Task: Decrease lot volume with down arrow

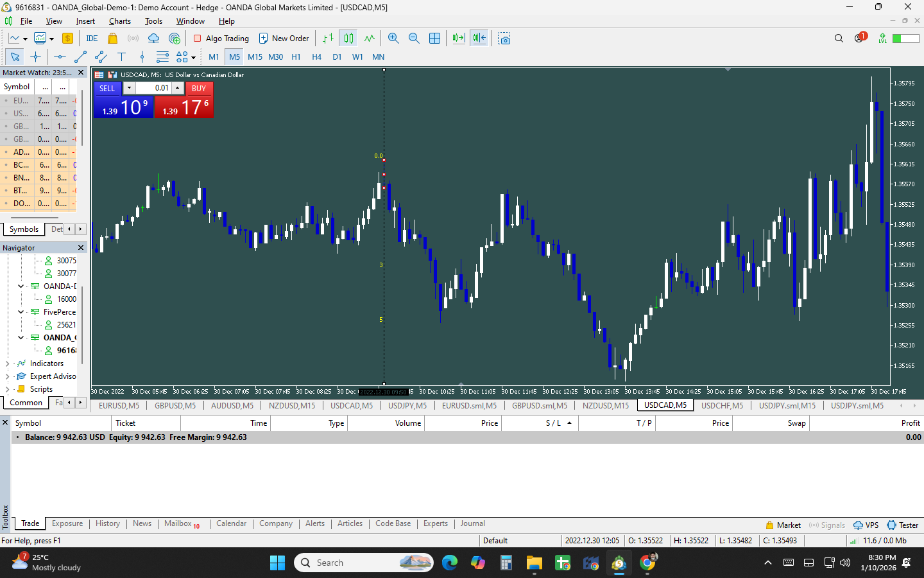Action: click(x=129, y=88)
